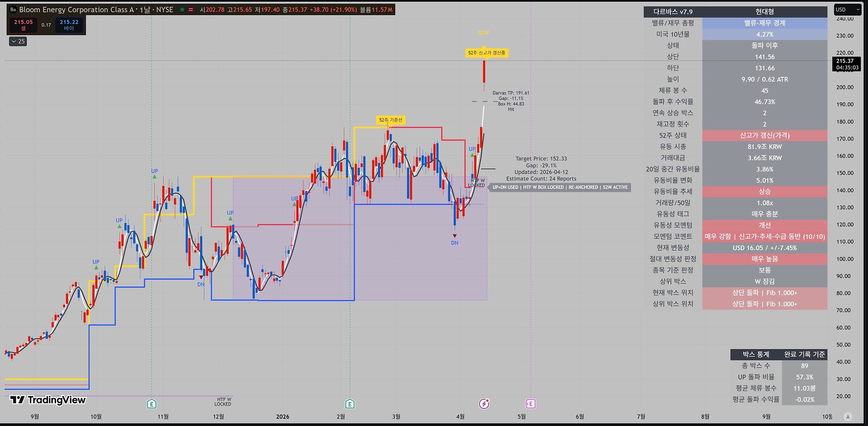This screenshot has width=868, height=426.
Task: Click the 6월 label on time axis
Action: [580, 417]
